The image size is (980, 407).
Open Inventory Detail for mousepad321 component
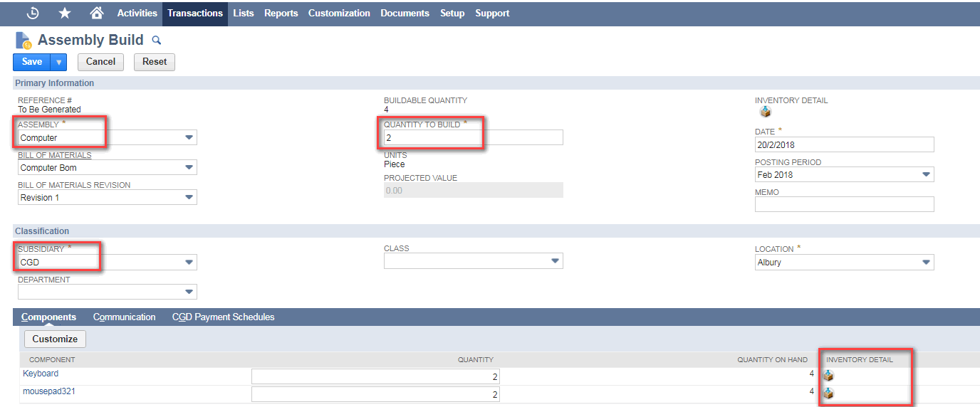[x=828, y=393]
